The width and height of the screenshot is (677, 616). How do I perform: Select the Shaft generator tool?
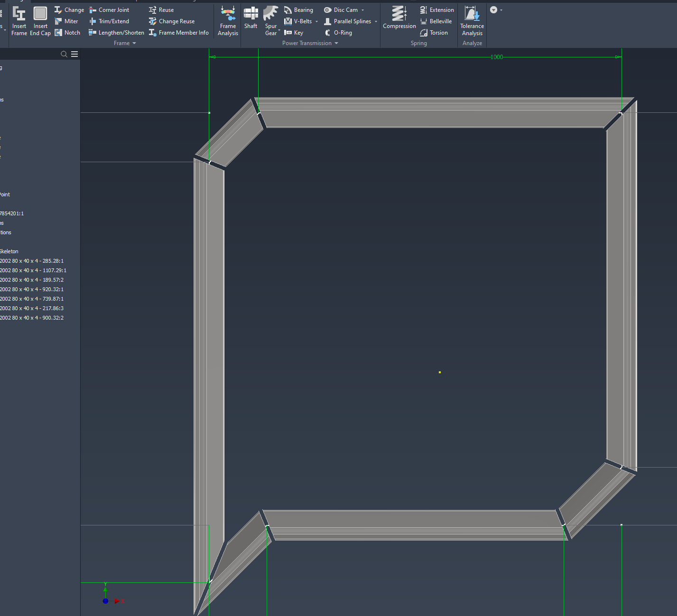(250, 21)
